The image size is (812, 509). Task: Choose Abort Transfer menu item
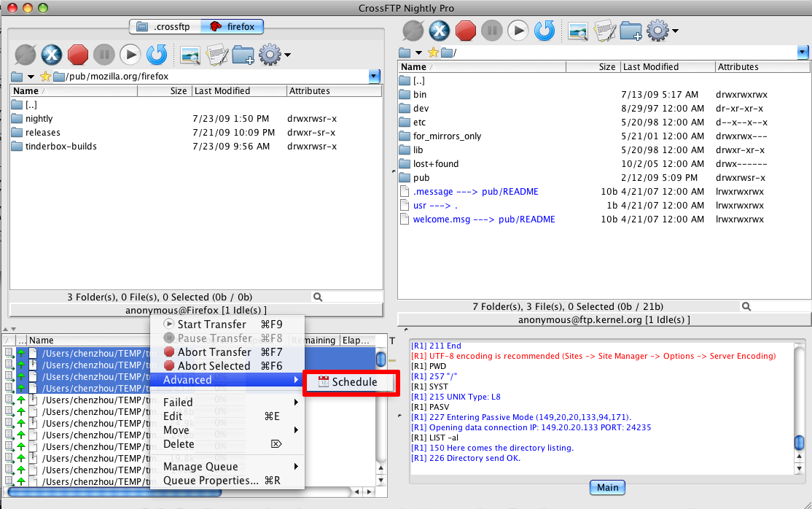point(227,352)
